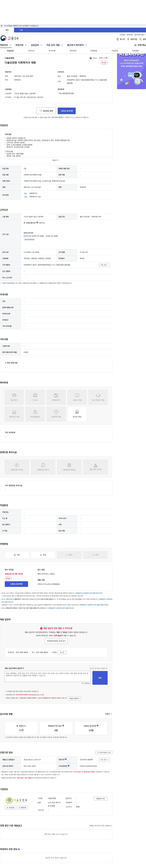Open 개인정보보호법 상세 보기
The height and width of the screenshot is (868, 146).
(56, 641)
